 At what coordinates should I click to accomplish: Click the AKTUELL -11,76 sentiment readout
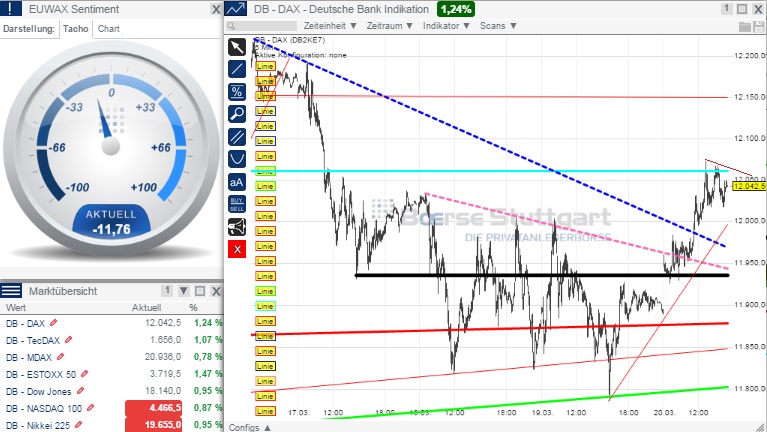(x=112, y=222)
